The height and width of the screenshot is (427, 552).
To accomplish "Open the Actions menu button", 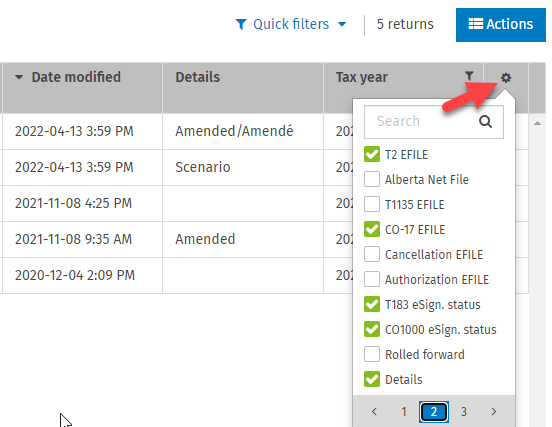I will point(501,25).
